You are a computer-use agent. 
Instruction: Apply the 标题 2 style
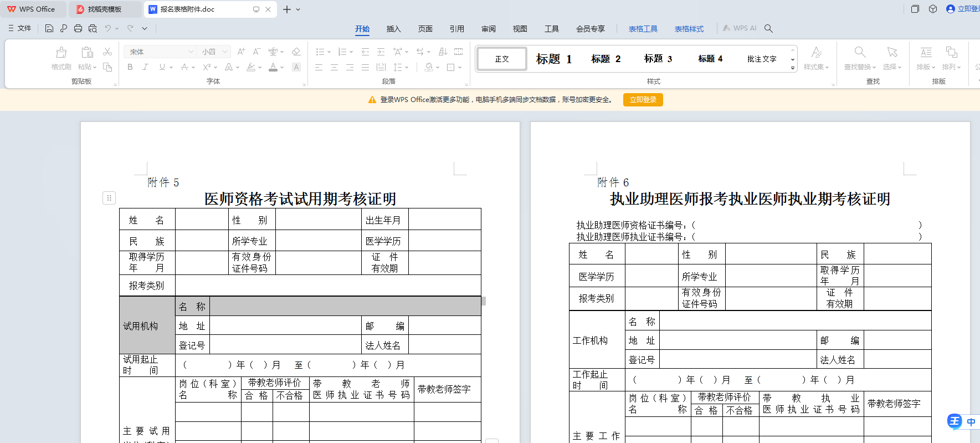pyautogui.click(x=606, y=59)
